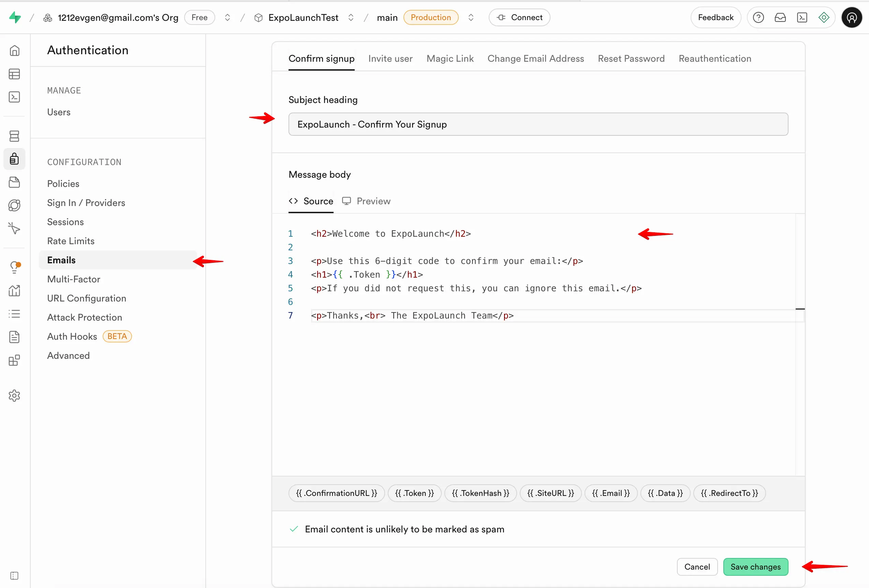Viewport: 869px width, 588px height.
Task: Insert the {{ .TokenHash }} variable chip
Action: point(480,494)
